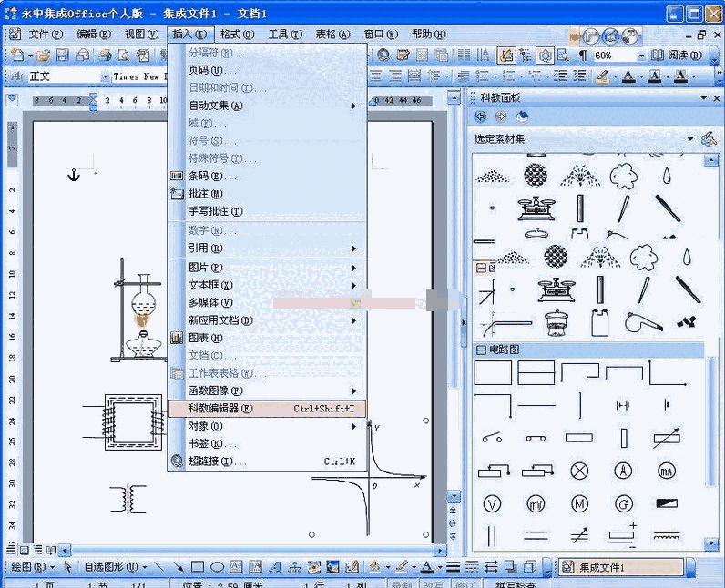Expand the 函数图像 submenu
Screen dimensions: 725x588
click(x=267, y=390)
